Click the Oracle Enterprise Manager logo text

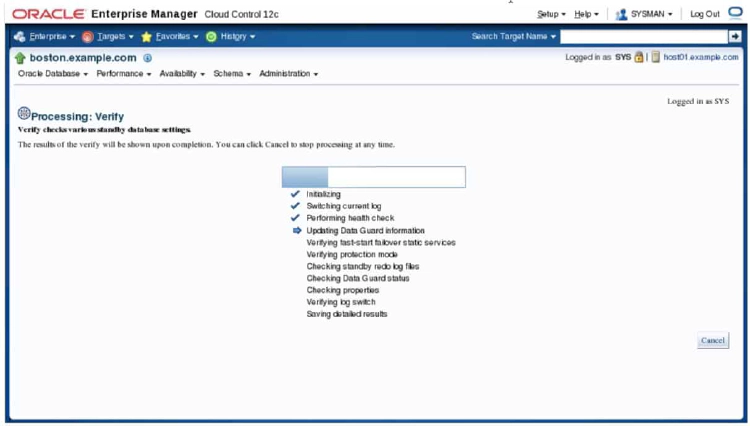pos(105,14)
